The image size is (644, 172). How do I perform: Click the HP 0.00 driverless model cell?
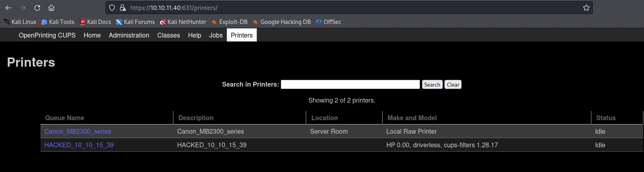coord(442,145)
